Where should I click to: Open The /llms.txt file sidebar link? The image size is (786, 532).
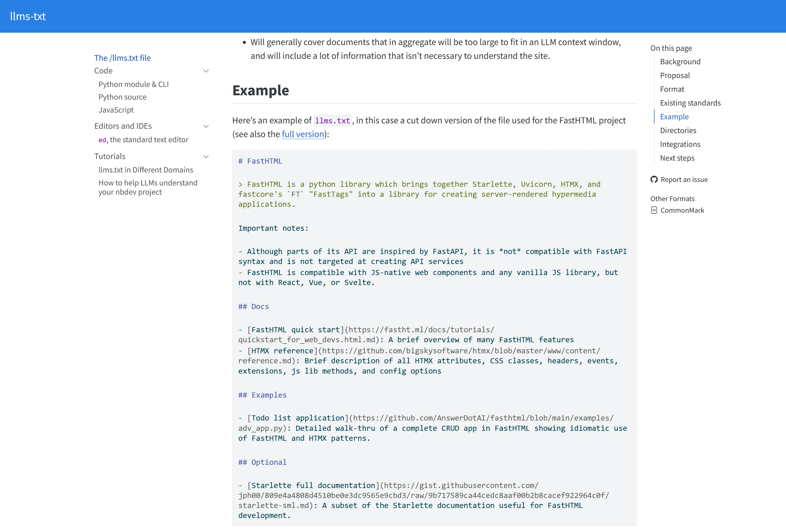[122, 58]
